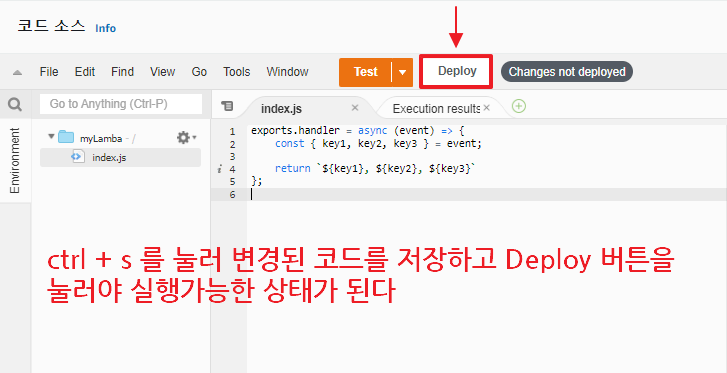Open the Tools menu
Viewport: 727px width, 373px height.
coord(236,72)
